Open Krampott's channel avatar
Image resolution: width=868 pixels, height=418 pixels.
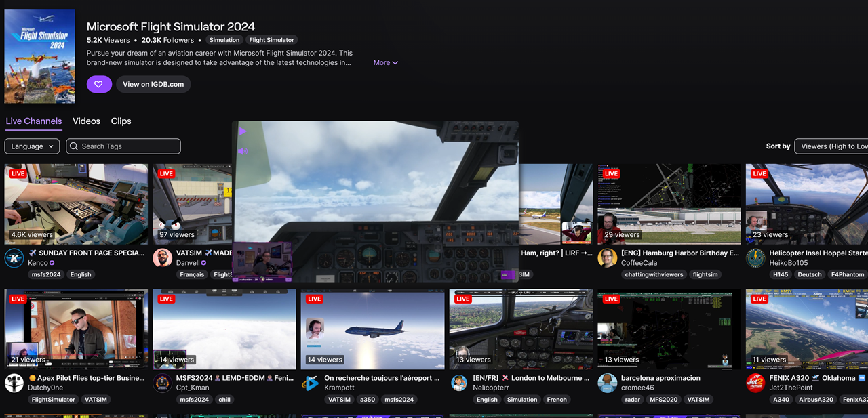tap(311, 383)
